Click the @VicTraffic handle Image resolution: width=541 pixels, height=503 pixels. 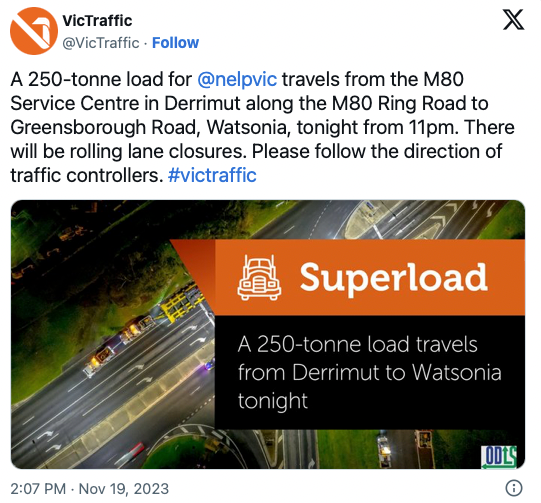tap(101, 43)
